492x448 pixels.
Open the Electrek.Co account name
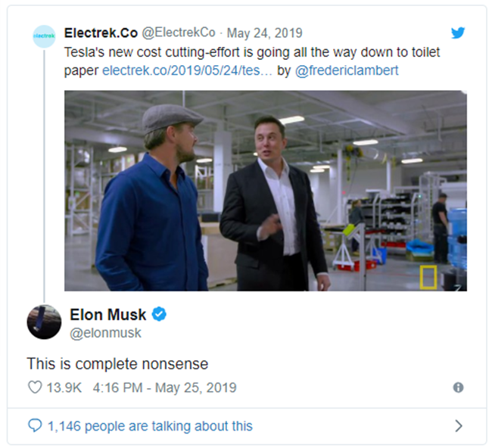tap(100, 33)
